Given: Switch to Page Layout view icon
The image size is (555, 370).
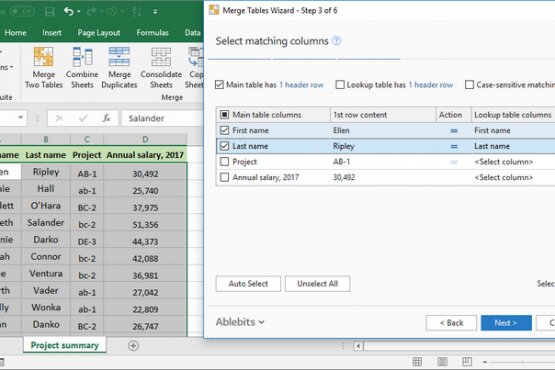Looking at the screenshot, I should point(442,362).
